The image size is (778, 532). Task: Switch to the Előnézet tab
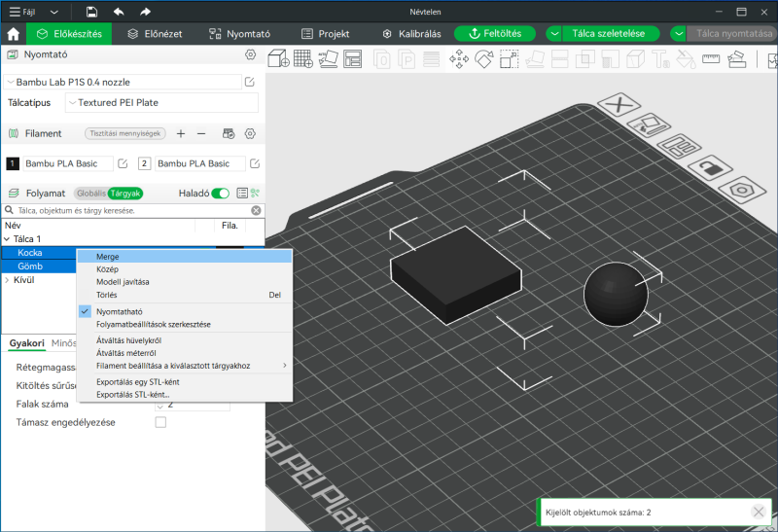(x=155, y=34)
